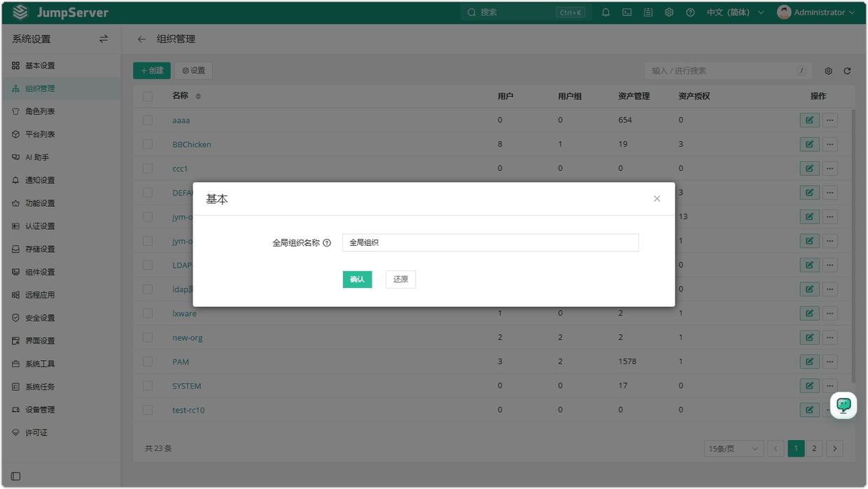The image size is (868, 489).
Task: Open more actions for BBChicken row
Action: click(x=830, y=144)
